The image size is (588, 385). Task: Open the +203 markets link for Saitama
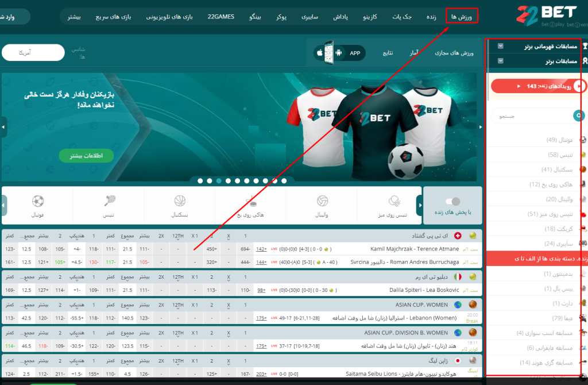[261, 374]
